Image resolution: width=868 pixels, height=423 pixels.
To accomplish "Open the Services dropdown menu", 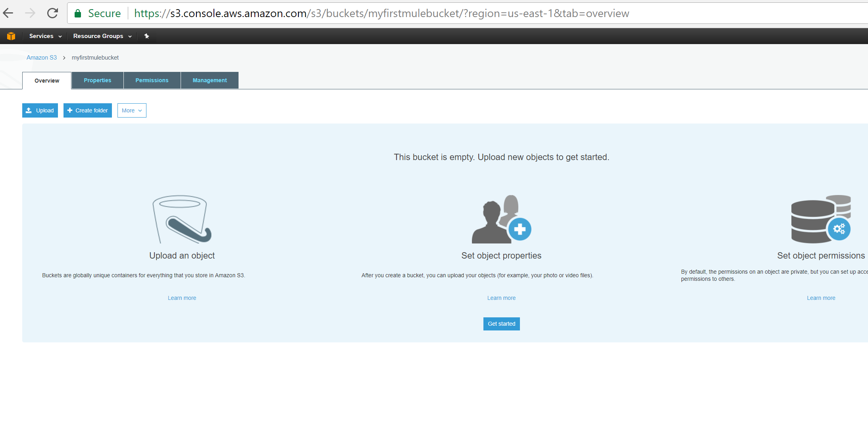I will [45, 36].
